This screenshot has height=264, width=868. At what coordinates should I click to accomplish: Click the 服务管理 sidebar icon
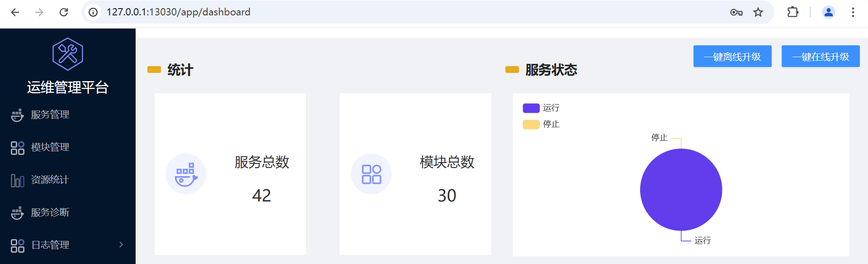tap(17, 115)
